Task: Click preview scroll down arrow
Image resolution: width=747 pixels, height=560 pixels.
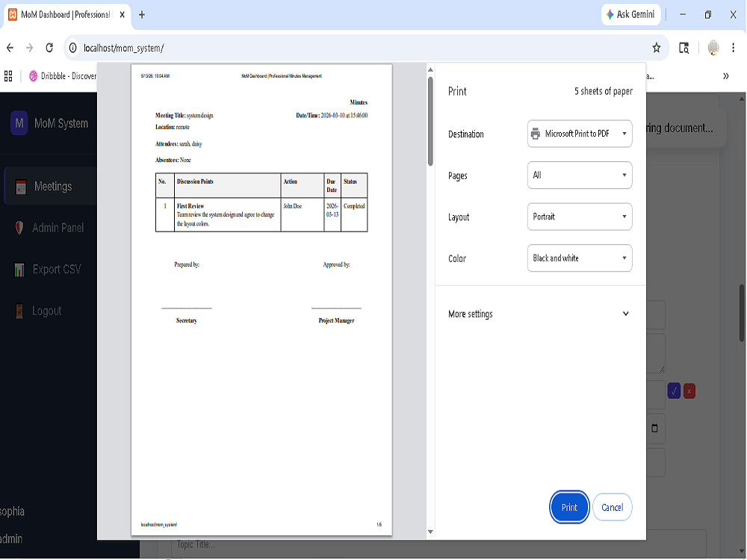Action: click(430, 532)
